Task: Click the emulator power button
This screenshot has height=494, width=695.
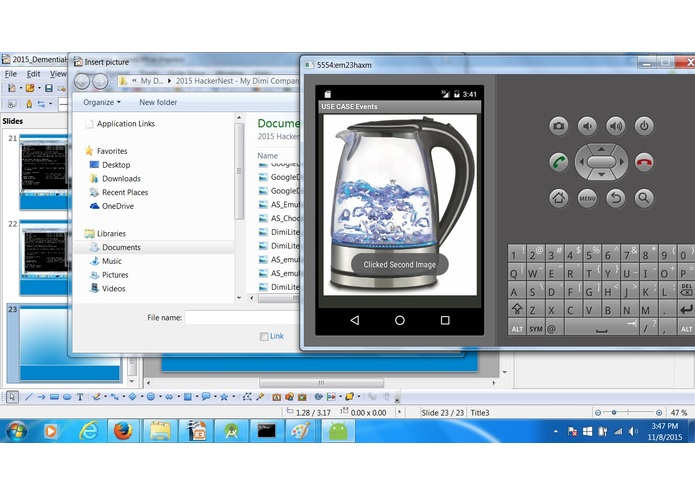Action: pos(644,126)
